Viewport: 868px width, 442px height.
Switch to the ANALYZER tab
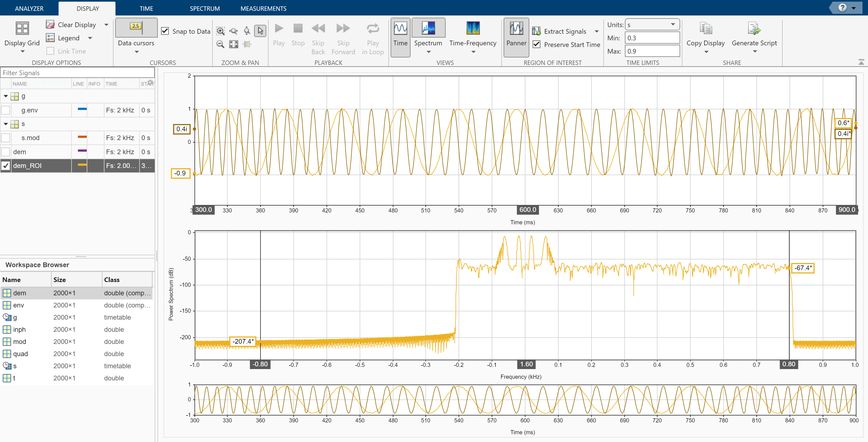(x=29, y=8)
